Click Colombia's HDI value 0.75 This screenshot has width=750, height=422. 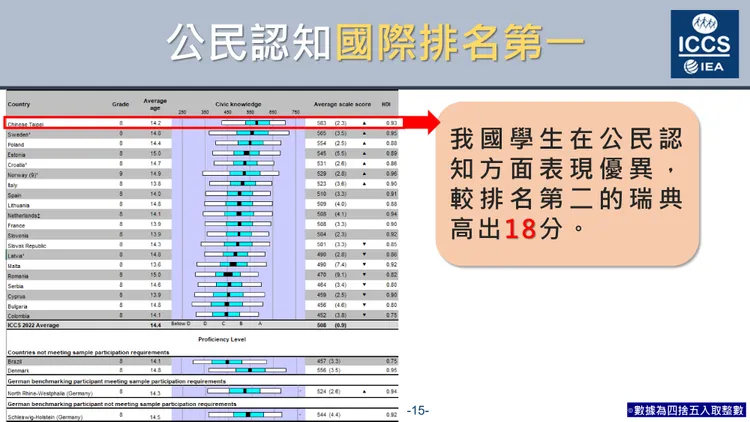coord(391,315)
